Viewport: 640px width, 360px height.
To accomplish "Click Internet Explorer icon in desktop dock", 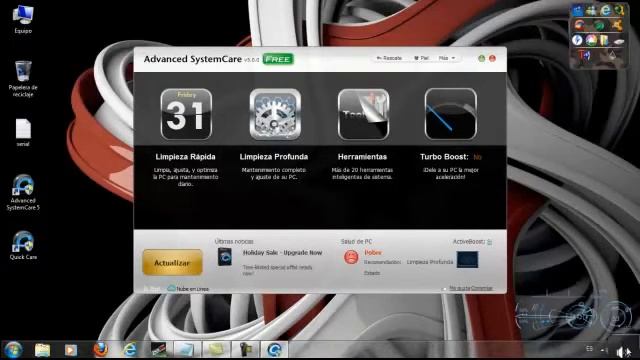I will pos(606,10).
